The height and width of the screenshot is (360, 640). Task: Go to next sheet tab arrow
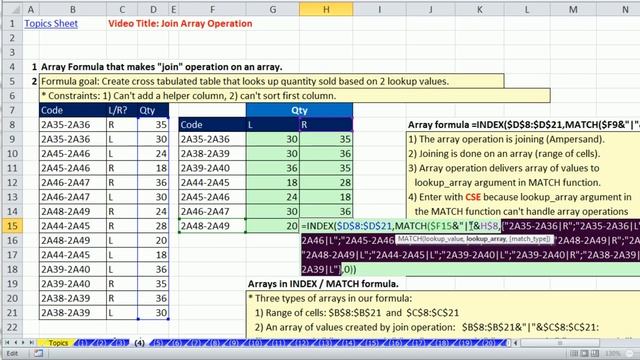23,343
